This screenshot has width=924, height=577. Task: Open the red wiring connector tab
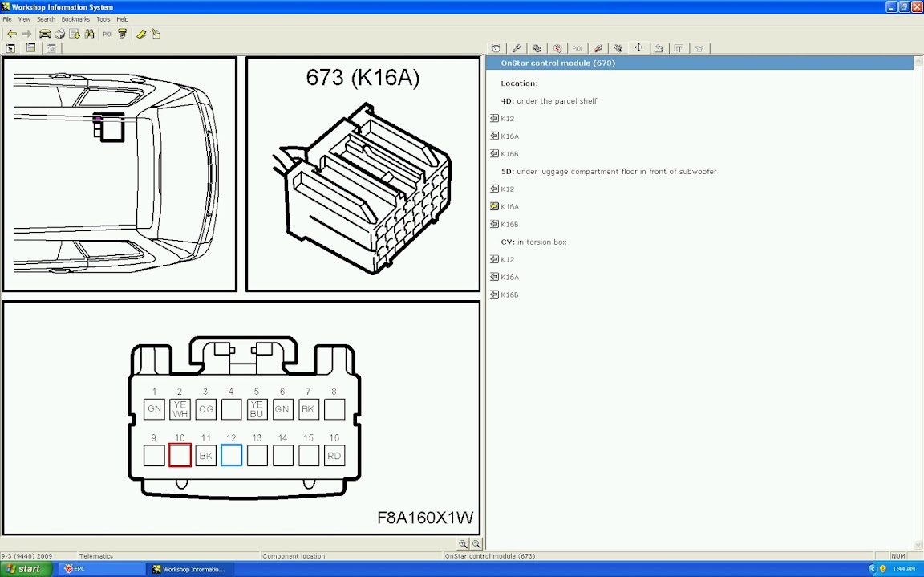pos(598,48)
